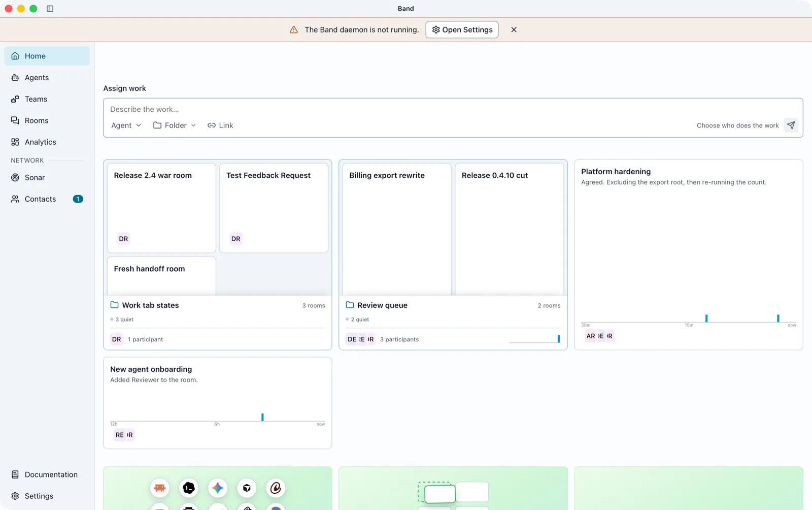Click the RE avatar under New agent onboarding
812x510 pixels.
click(119, 435)
